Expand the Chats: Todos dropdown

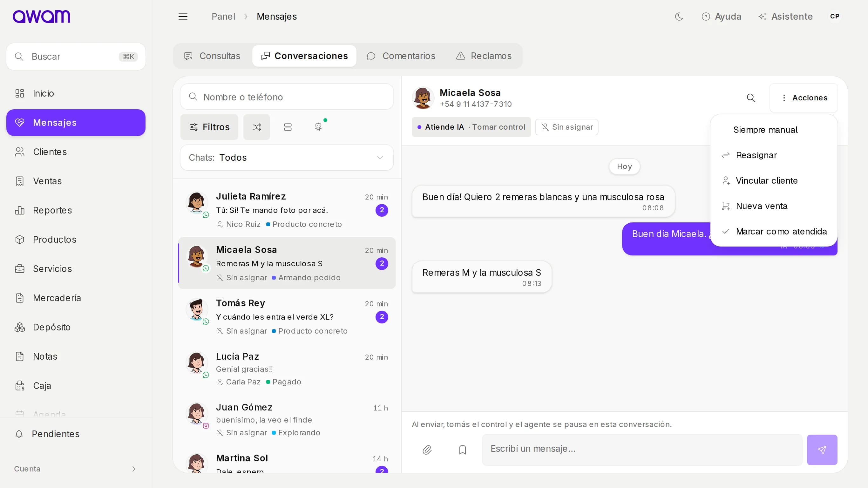[287, 158]
